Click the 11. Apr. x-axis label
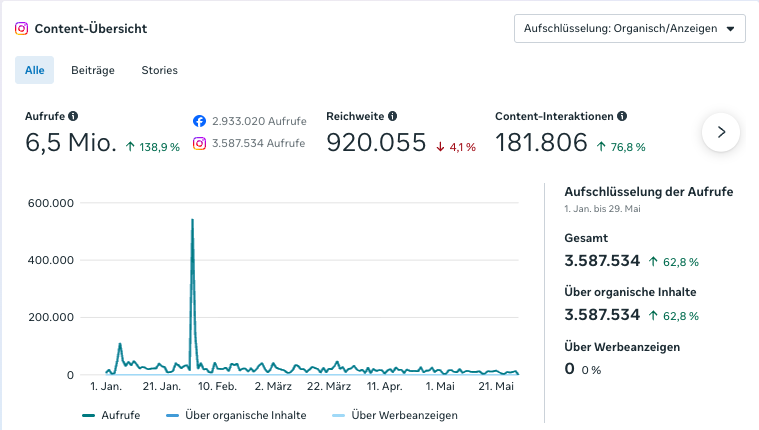Viewport: 759px width, 430px height. (x=384, y=386)
